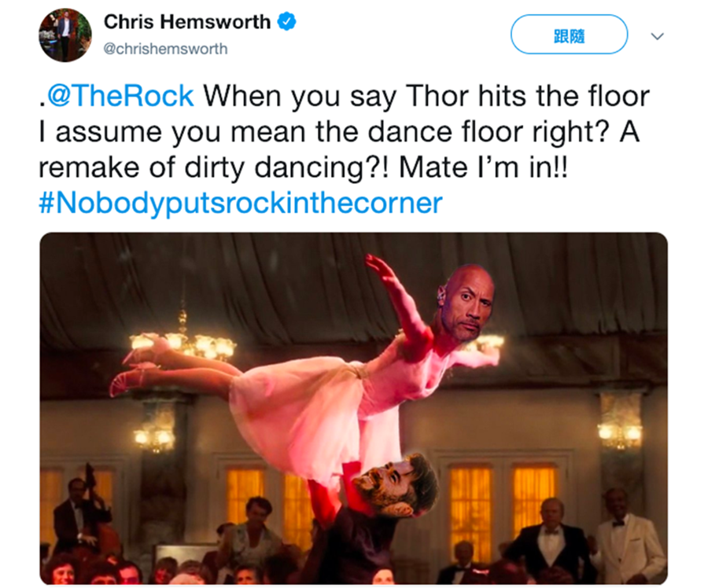Click the bearded man's face in image
708x588 pixels.
coord(396,484)
